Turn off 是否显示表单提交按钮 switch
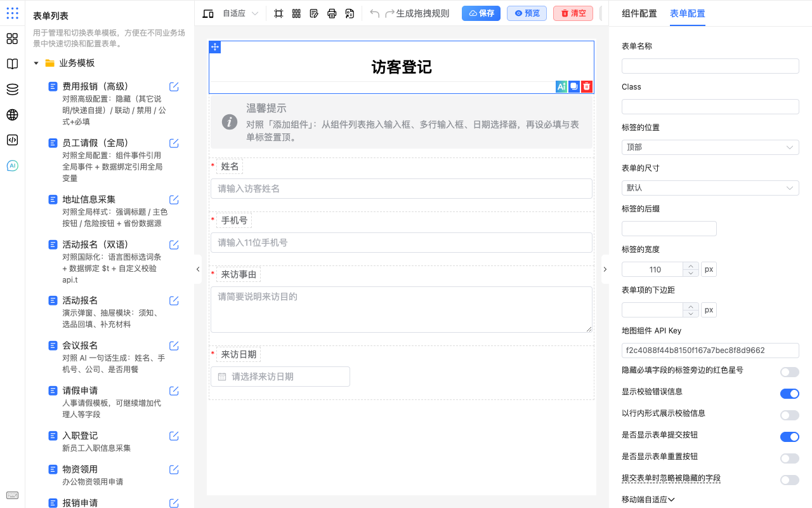Image resolution: width=812 pixels, height=508 pixels. coord(789,437)
